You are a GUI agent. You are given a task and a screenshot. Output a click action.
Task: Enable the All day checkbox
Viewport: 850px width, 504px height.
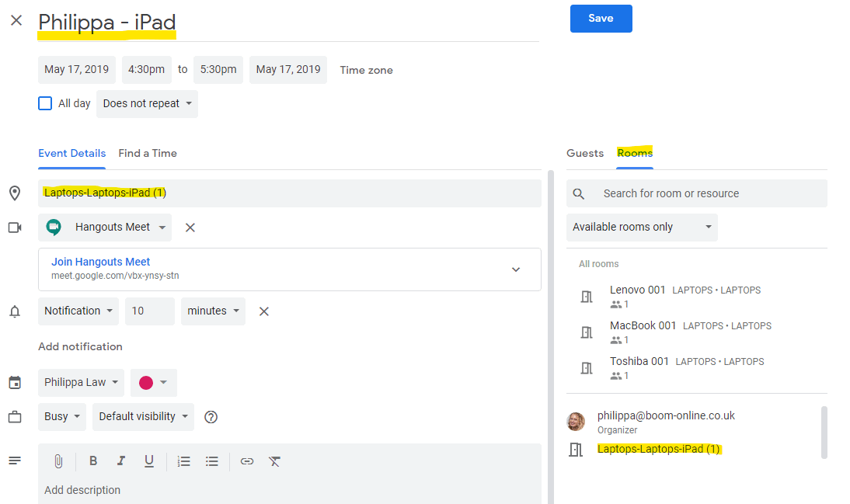coord(44,103)
